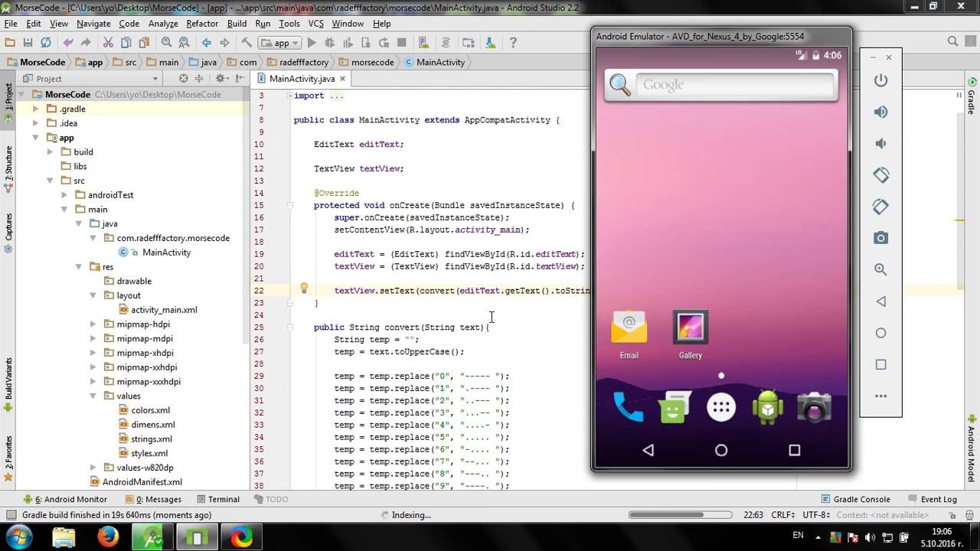Expand the mipmap-hdpi folder
The height and width of the screenshot is (551, 980).
coord(93,324)
